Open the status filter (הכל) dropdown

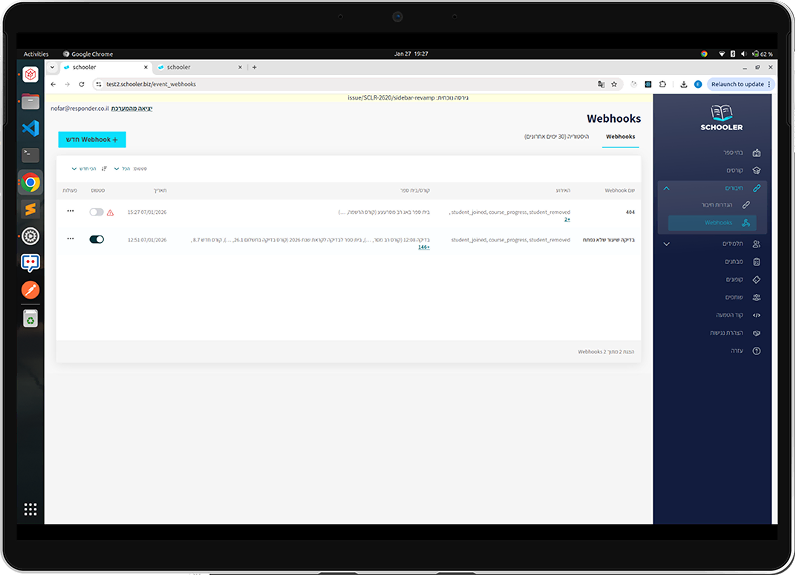pyautogui.click(x=122, y=168)
